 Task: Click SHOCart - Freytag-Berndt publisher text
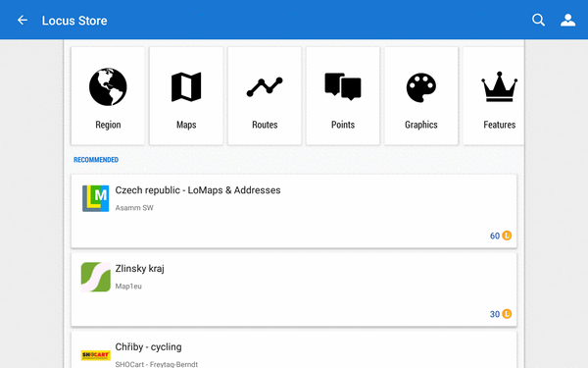(x=157, y=364)
